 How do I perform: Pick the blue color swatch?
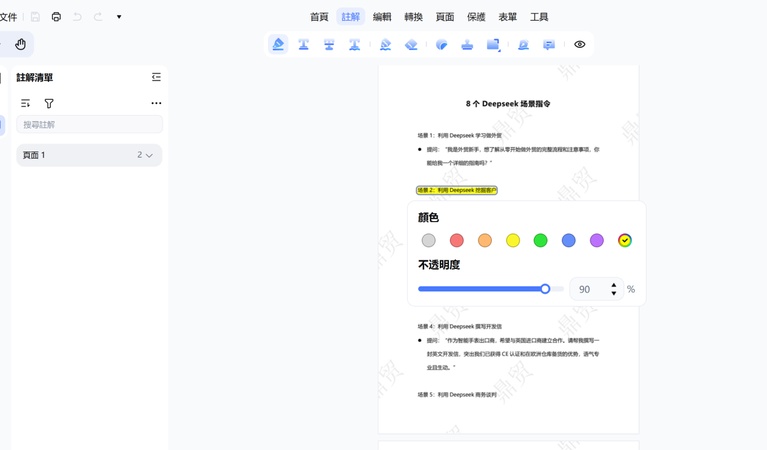[568, 240]
